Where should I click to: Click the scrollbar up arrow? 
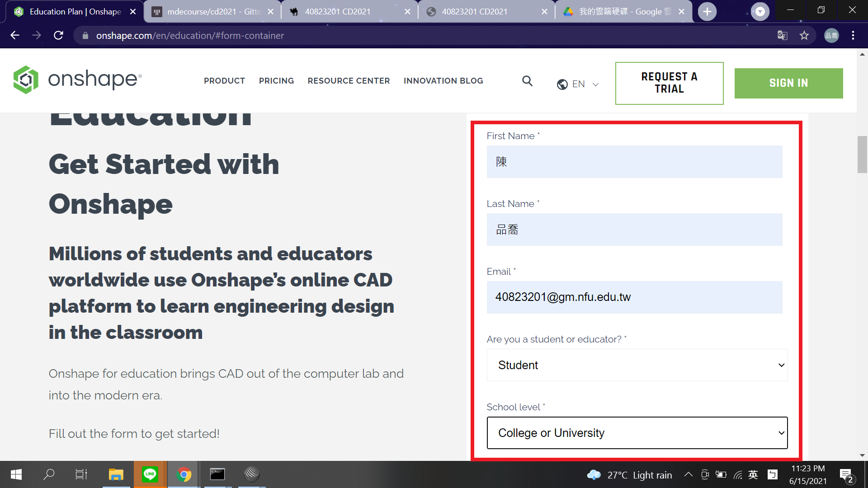[862, 54]
